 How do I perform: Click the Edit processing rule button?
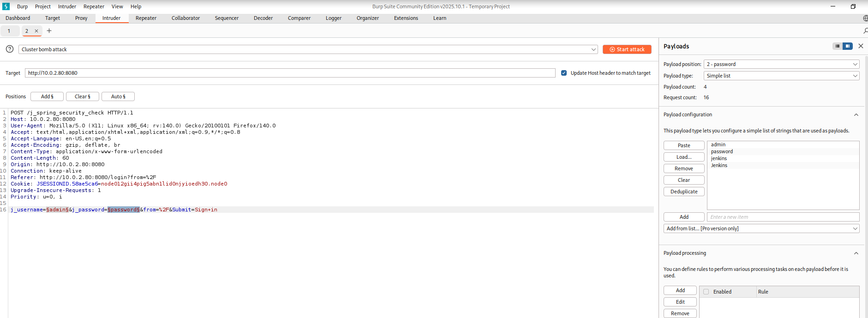(x=680, y=302)
